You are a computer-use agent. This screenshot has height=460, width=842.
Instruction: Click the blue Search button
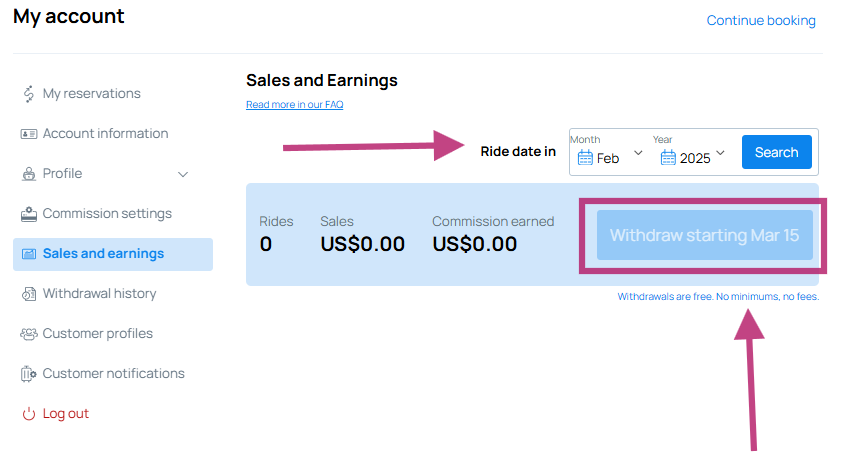click(x=776, y=152)
